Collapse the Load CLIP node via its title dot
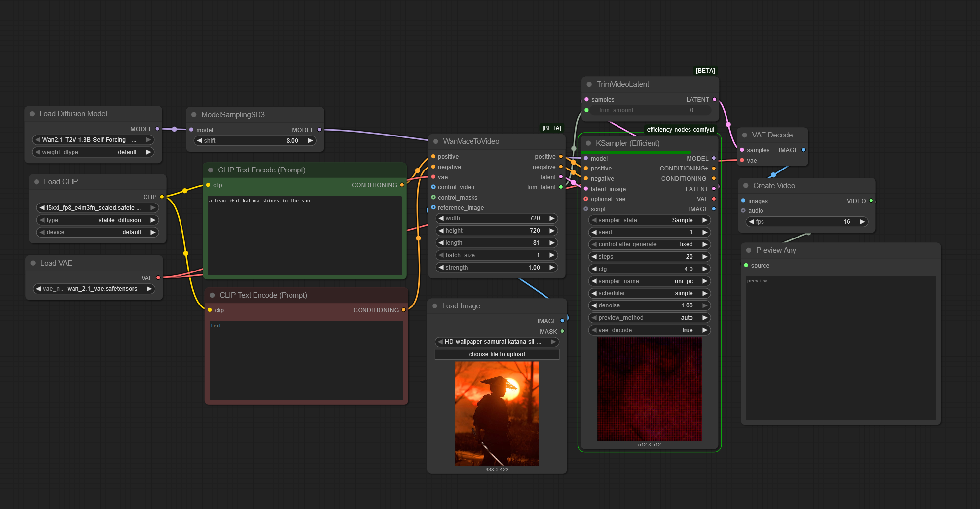980x509 pixels. (36, 182)
